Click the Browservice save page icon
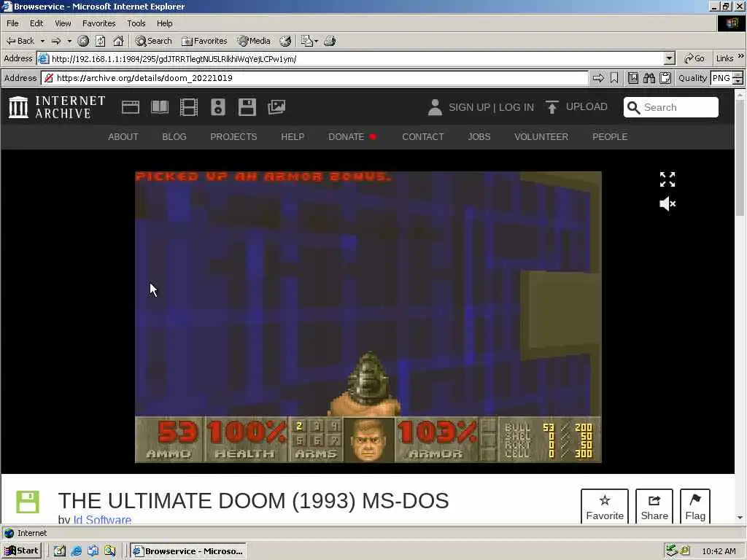The image size is (747, 560). pyautogui.click(x=633, y=78)
